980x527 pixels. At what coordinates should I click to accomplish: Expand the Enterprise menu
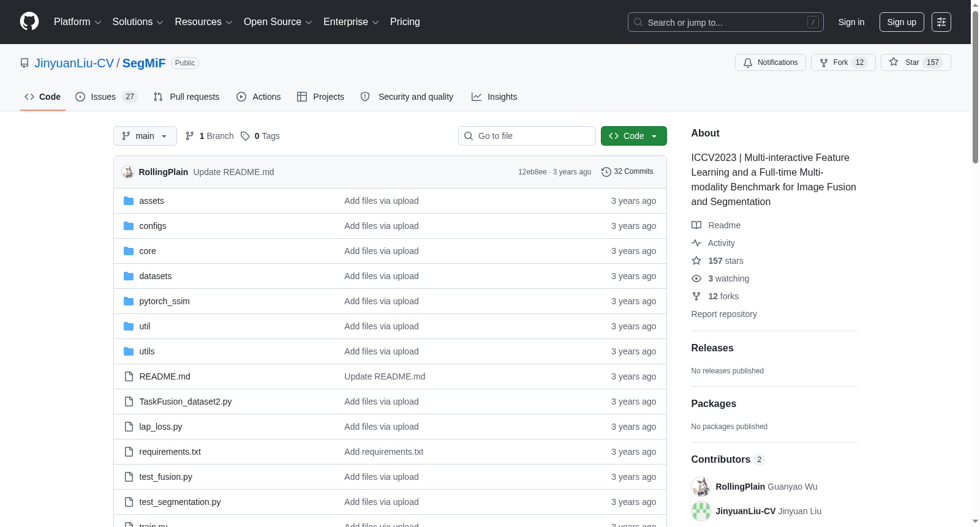tap(351, 22)
